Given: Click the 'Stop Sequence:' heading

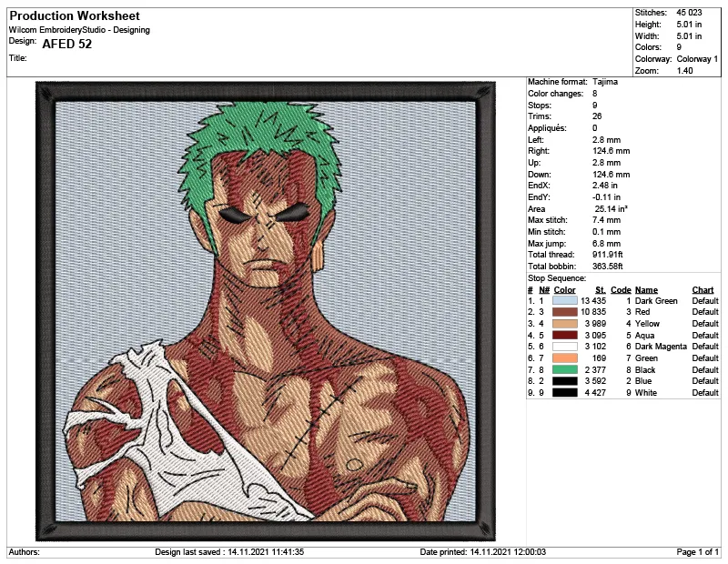Looking at the screenshot, I should (557, 278).
